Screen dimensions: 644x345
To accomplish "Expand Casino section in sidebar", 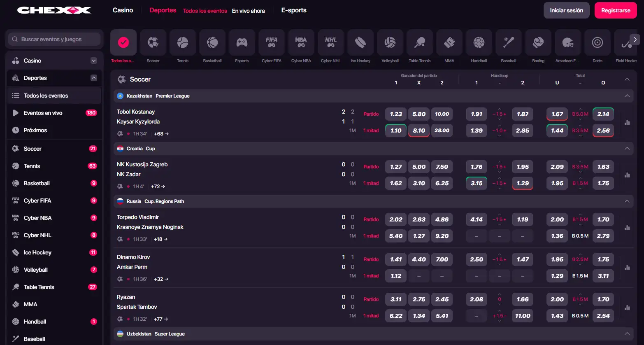I will pyautogui.click(x=94, y=61).
